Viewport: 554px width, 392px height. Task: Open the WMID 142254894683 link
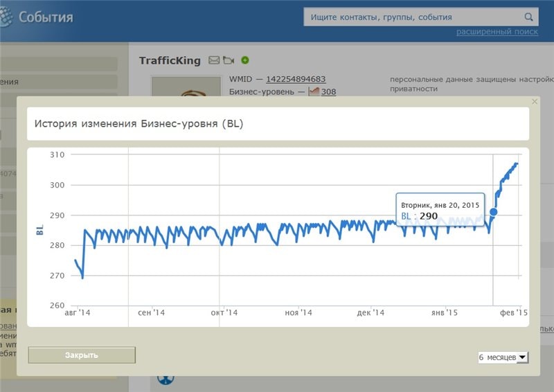point(296,79)
